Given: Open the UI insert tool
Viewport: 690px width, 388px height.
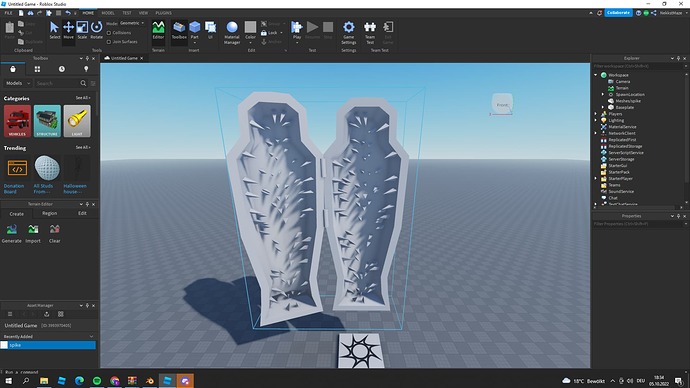Looking at the screenshot, I should pos(210,30).
